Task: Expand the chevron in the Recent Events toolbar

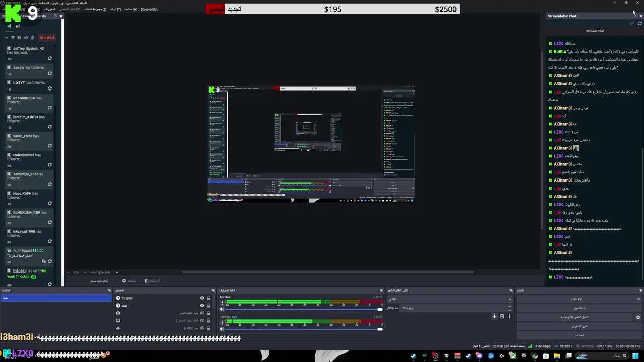Action: tap(7, 38)
